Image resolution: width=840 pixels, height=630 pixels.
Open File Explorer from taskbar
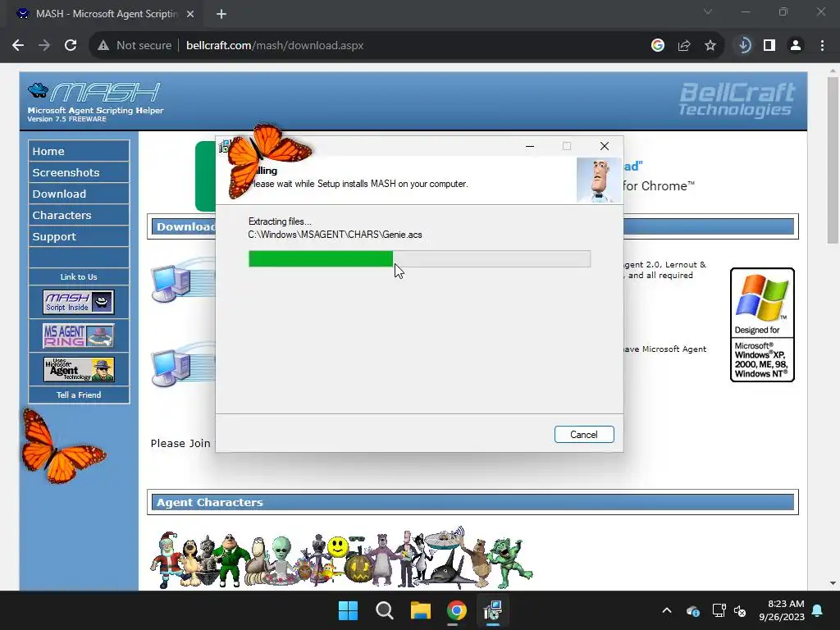(421, 610)
